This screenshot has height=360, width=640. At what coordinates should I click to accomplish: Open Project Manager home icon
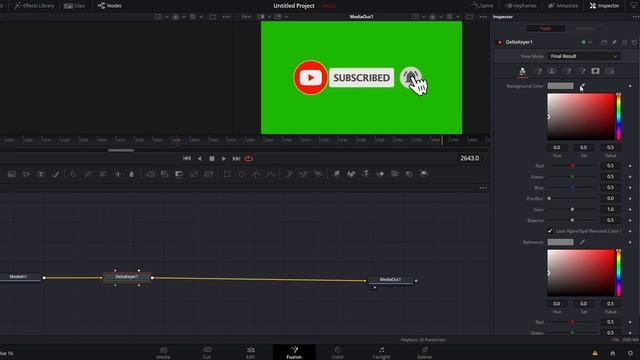[613, 353]
